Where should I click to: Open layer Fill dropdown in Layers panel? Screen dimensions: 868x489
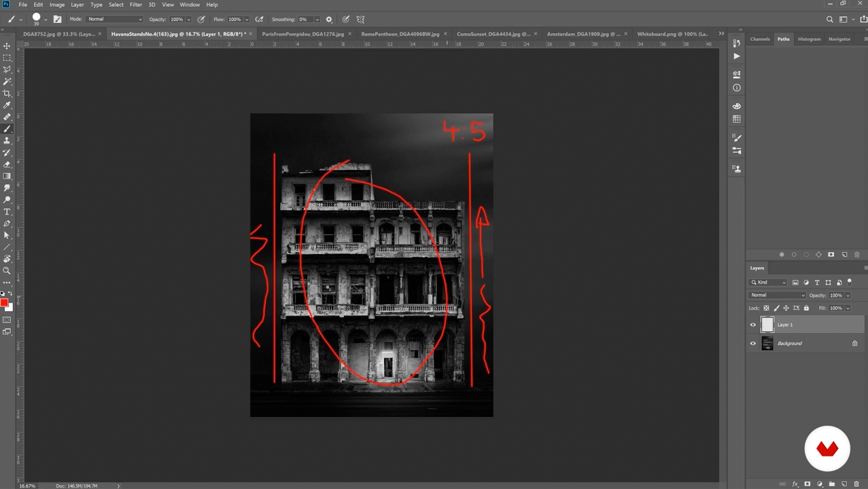[848, 308]
